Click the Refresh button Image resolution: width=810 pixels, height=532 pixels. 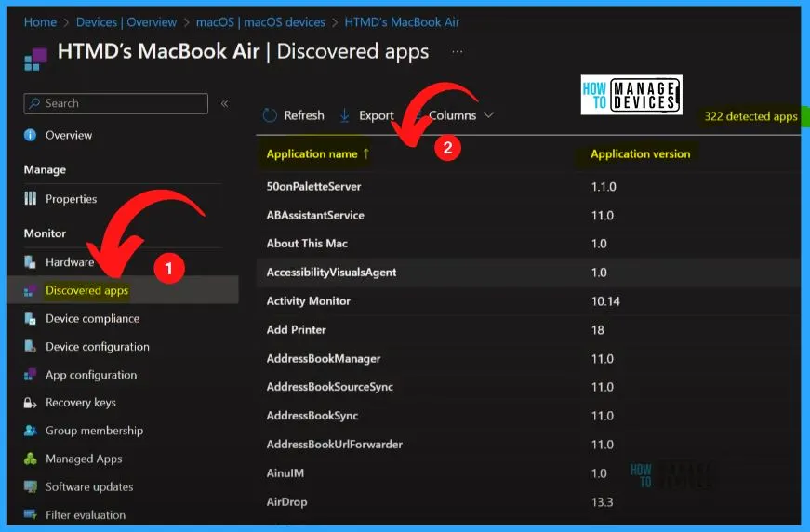(294, 115)
